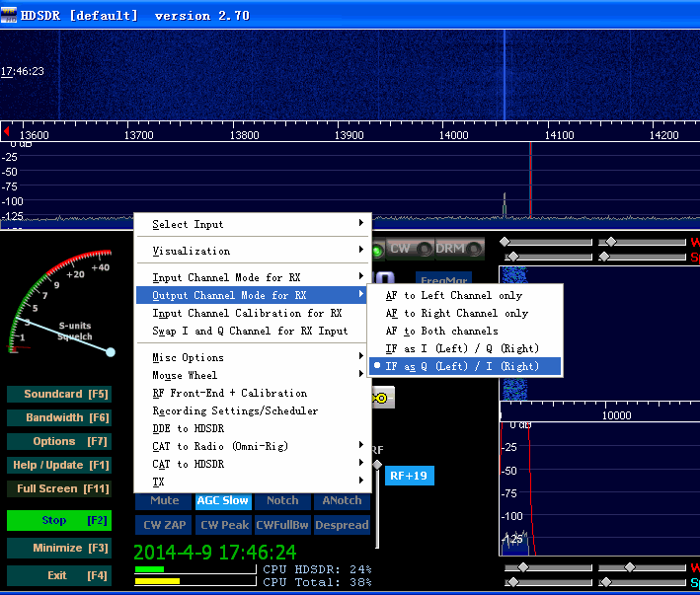The width and height of the screenshot is (700, 595).
Task: Expand the TX submenu
Action: click(253, 482)
